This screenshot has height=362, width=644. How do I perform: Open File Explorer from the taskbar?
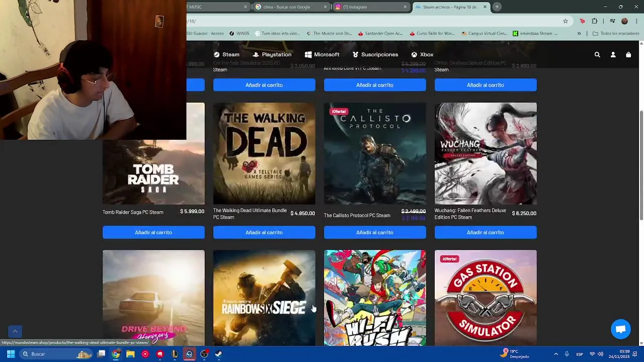point(130,354)
